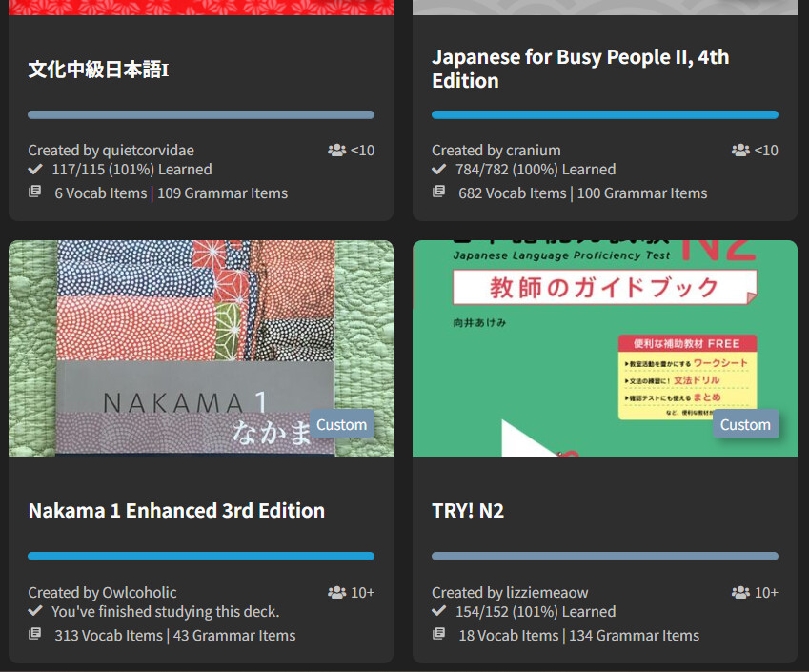Click Created by lizziemeaow text

click(510, 592)
